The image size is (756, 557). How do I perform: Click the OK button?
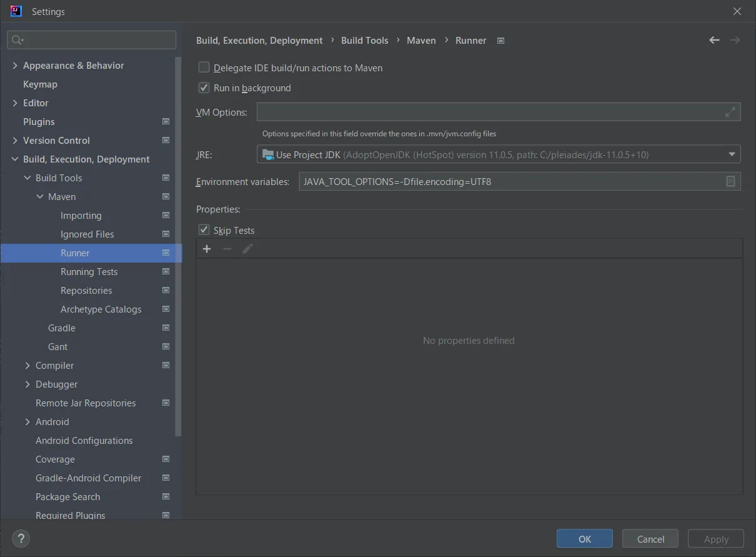coord(585,539)
